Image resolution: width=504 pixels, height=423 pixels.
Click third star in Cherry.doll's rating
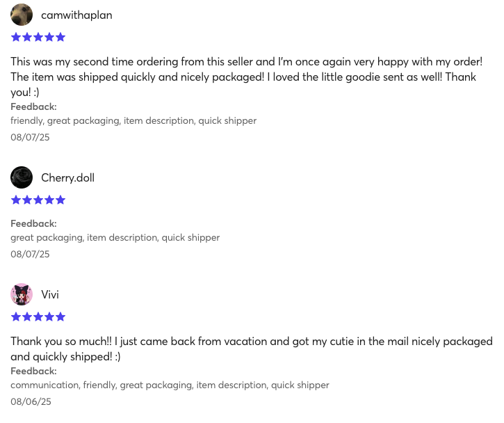coord(38,200)
